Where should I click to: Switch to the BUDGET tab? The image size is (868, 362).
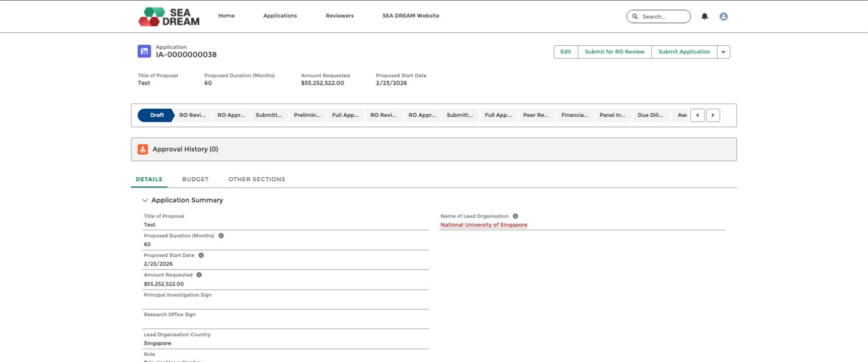coord(195,179)
